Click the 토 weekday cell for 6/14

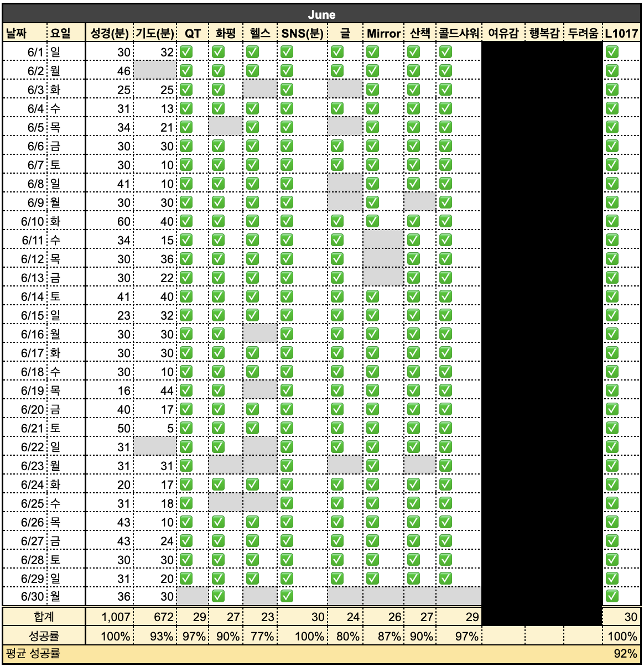(66, 296)
